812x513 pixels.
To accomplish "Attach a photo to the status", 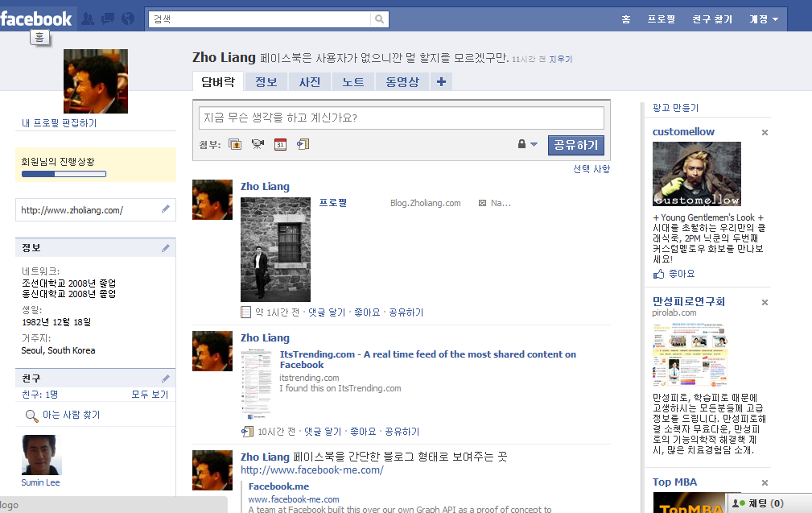I will [235, 145].
